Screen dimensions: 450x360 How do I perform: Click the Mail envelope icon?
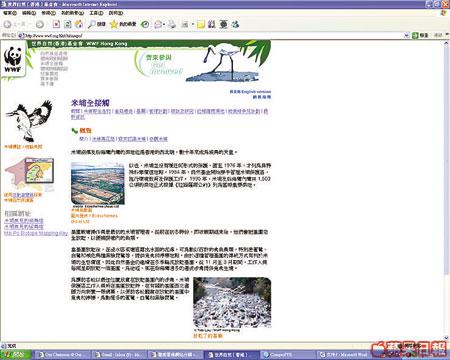[158, 24]
